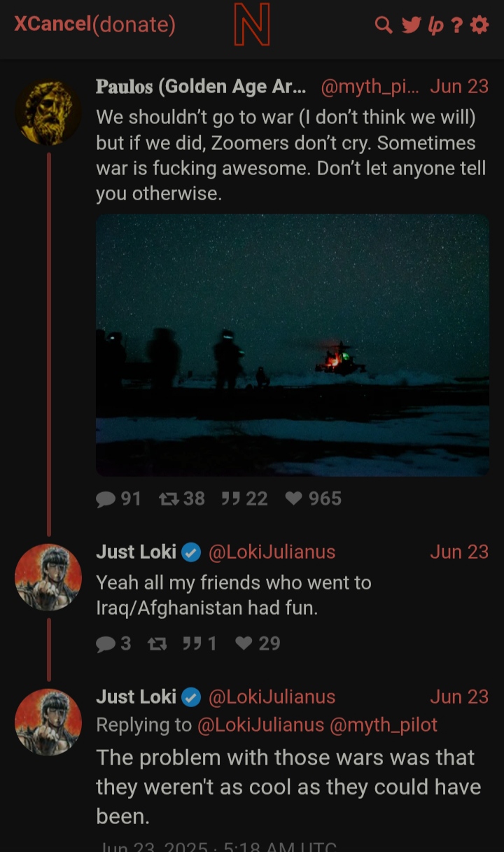Open the @myth_pilot mention in reply line

pyautogui.click(x=383, y=725)
